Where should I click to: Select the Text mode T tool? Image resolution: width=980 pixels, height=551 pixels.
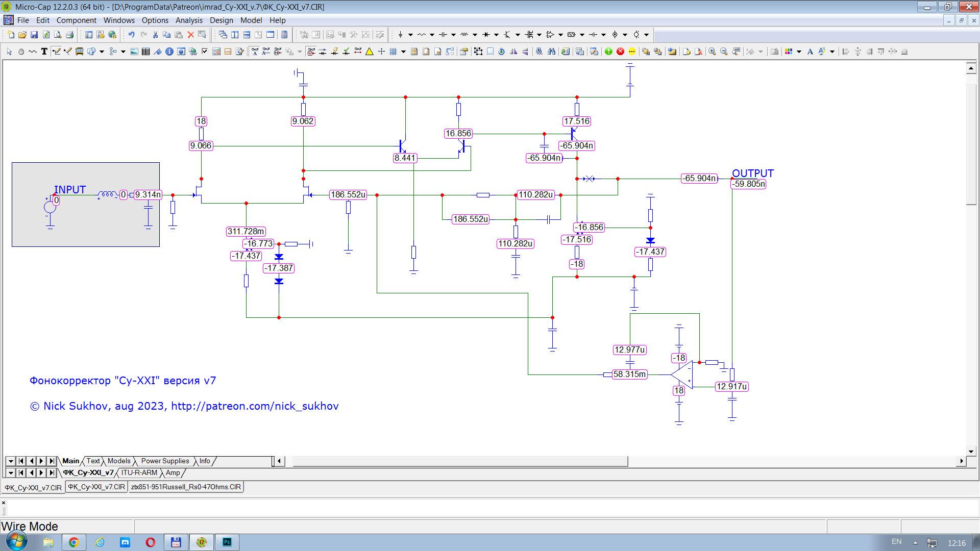click(44, 52)
